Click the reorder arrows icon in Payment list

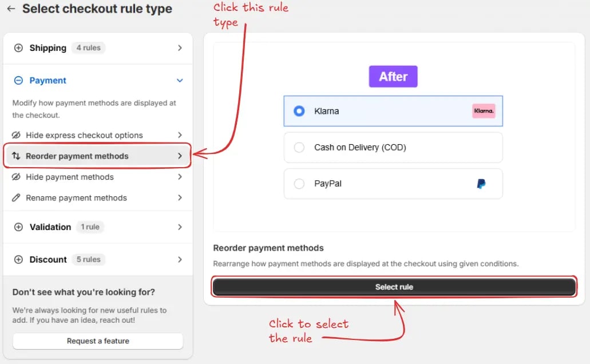16,156
